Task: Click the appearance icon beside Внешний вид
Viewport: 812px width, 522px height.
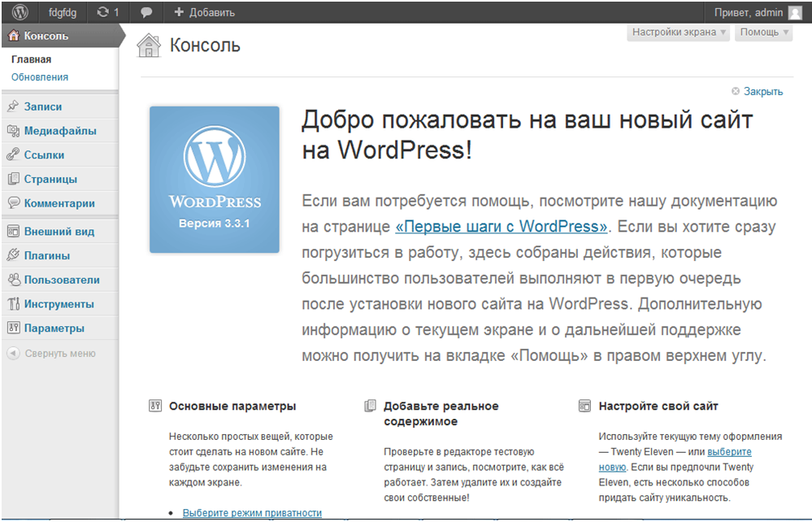Action: coord(14,231)
